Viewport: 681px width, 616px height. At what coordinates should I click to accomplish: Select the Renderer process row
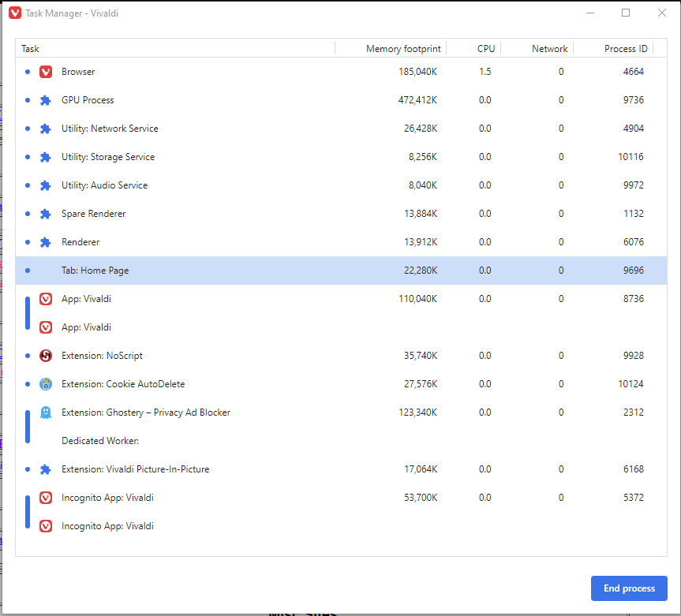[342, 242]
